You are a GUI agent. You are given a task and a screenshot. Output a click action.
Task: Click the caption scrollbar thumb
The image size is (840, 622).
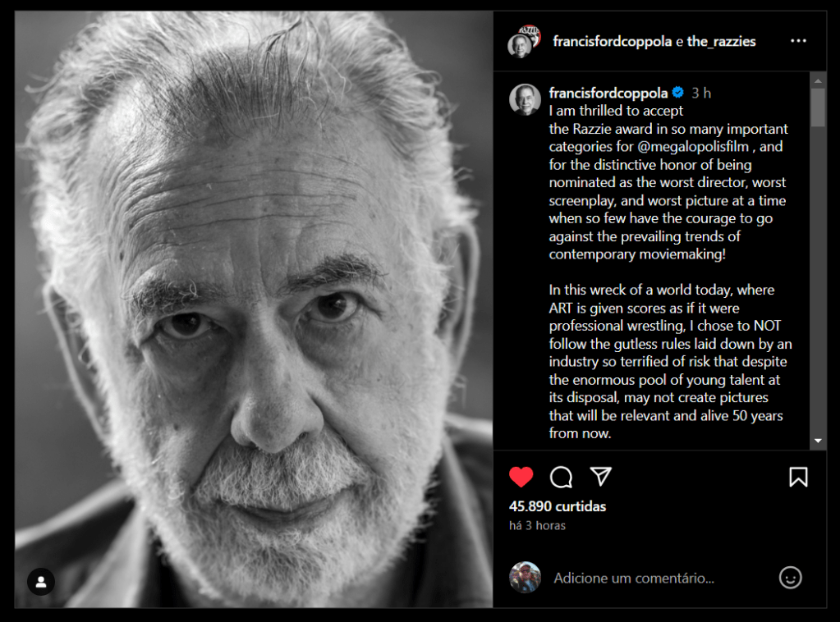[818, 107]
